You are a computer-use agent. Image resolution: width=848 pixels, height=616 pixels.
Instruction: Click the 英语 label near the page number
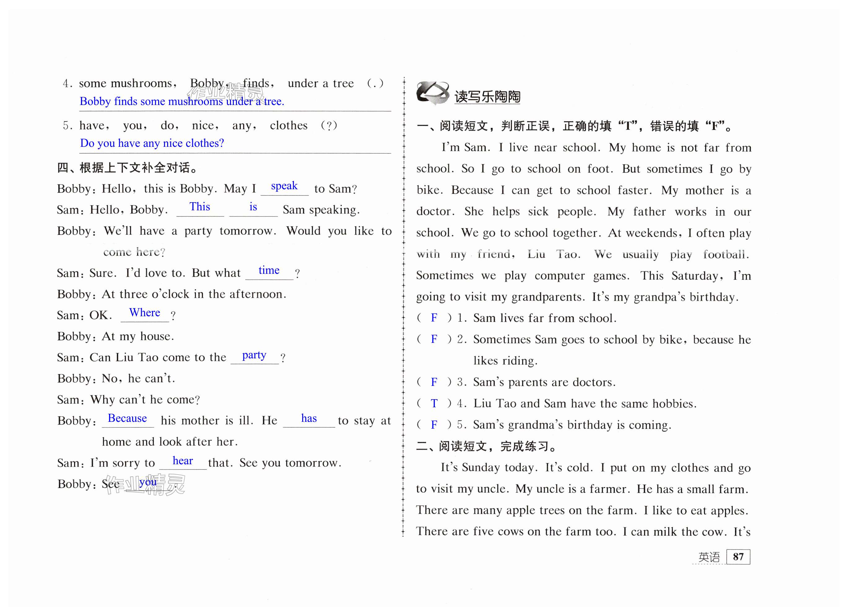[709, 557]
